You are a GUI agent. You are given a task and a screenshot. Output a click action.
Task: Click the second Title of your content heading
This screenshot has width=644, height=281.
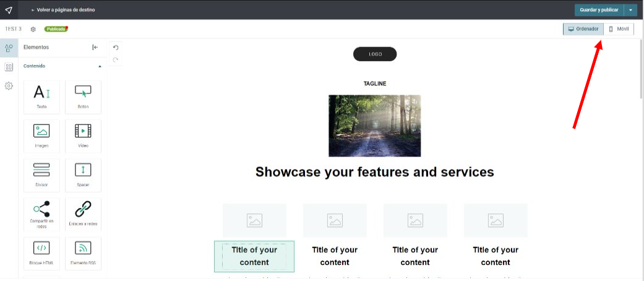[x=335, y=256]
